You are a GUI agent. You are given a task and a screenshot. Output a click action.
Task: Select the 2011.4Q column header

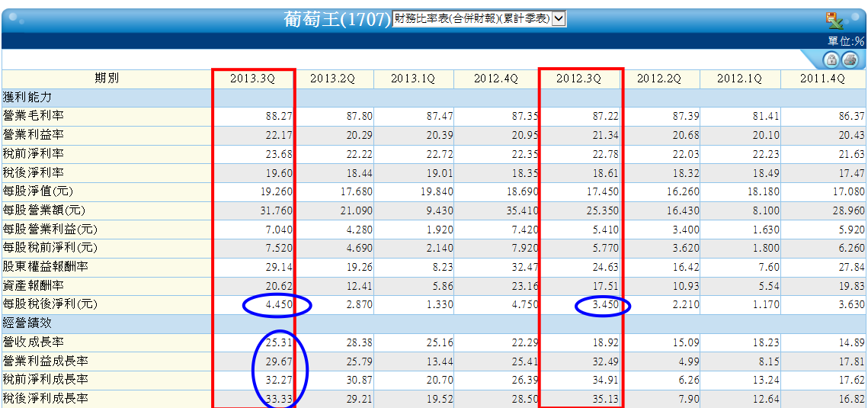822,79
